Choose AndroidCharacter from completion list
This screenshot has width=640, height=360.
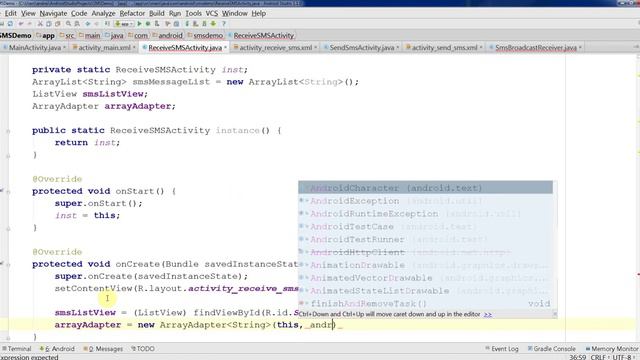coord(425,188)
